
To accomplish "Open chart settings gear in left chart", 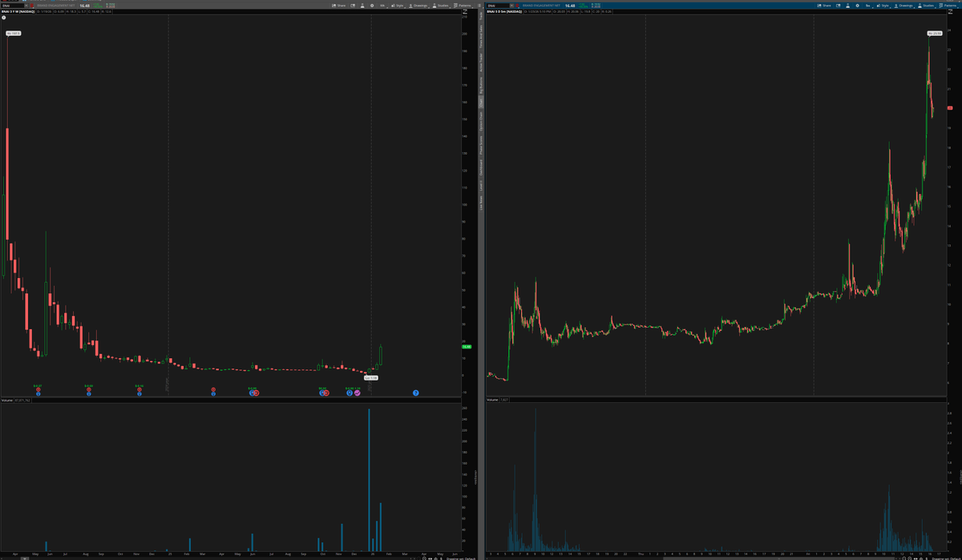I will (x=372, y=6).
